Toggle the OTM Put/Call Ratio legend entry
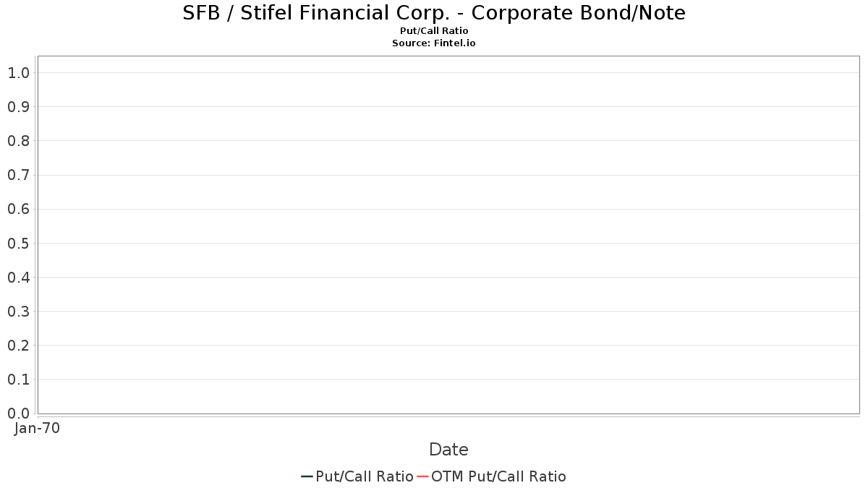This screenshot has width=868, height=488. click(492, 476)
